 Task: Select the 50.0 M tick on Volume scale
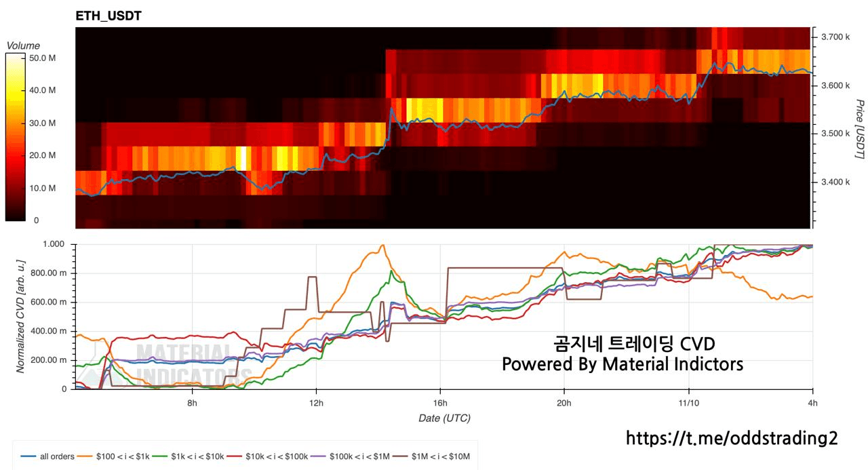click(x=43, y=58)
